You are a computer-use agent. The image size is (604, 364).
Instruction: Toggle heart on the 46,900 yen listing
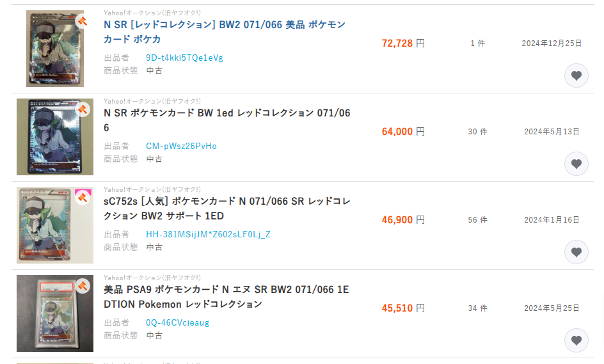[576, 252]
